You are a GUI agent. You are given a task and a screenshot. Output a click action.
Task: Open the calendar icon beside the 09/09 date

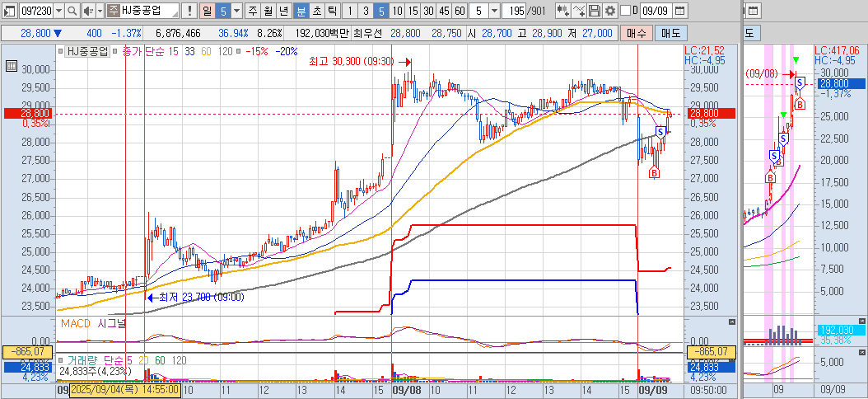click(x=680, y=11)
